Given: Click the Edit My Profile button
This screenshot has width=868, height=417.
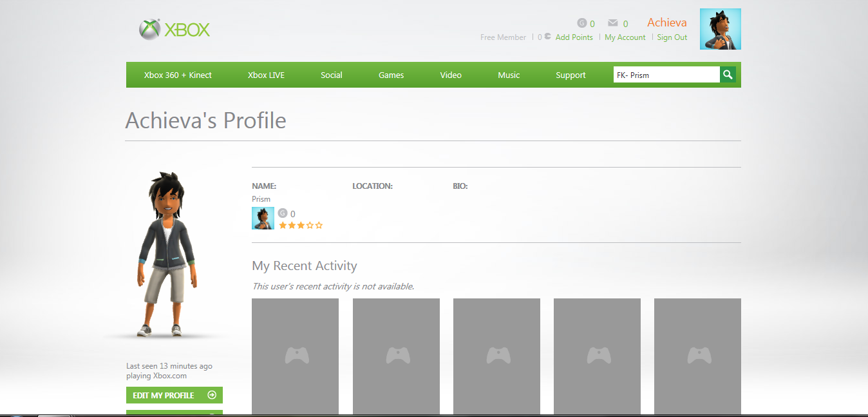Looking at the screenshot, I should 175,395.
